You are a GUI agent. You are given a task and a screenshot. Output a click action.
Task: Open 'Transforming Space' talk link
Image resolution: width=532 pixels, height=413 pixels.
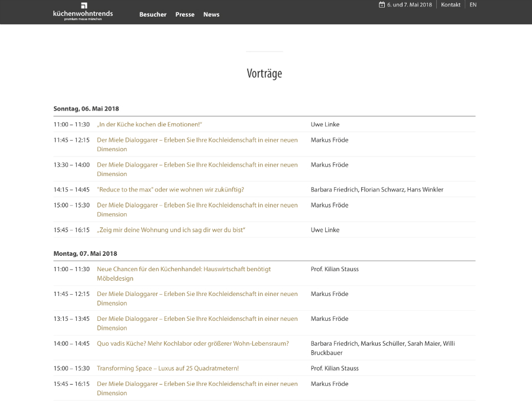tap(168, 368)
